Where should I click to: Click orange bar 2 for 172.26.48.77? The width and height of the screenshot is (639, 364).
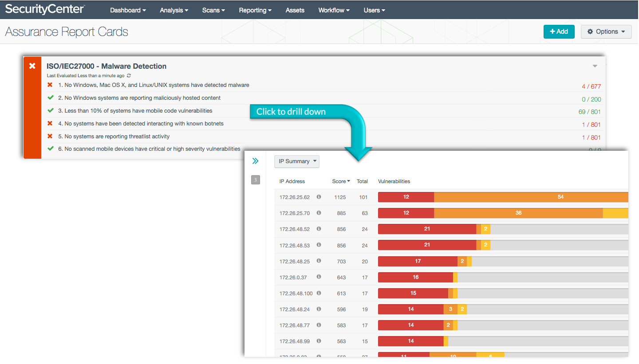pyautogui.click(x=448, y=325)
